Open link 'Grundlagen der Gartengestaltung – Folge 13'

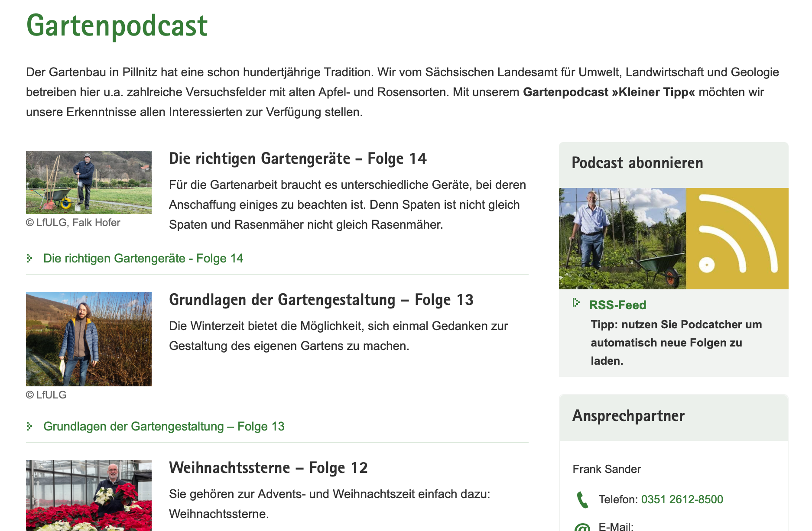[164, 426]
